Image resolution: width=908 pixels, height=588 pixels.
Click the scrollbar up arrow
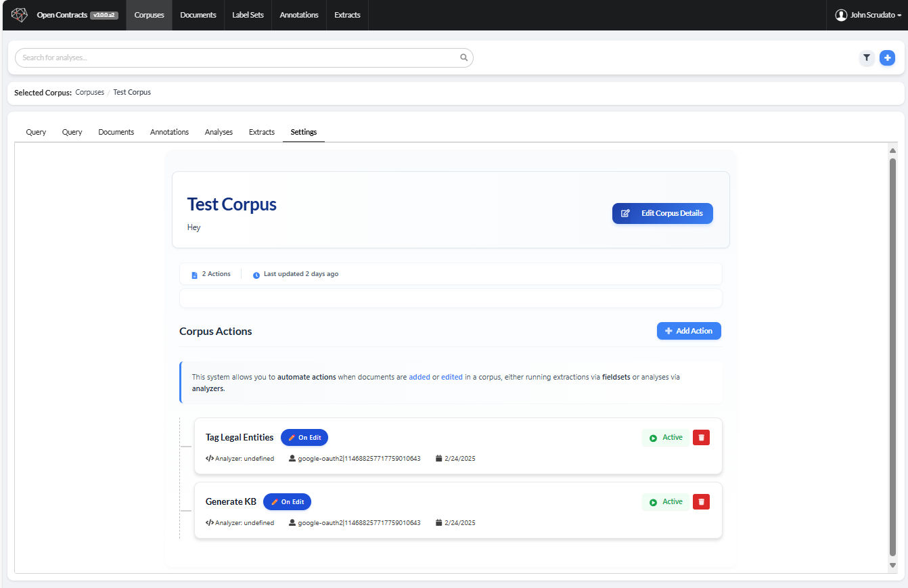tap(892, 151)
